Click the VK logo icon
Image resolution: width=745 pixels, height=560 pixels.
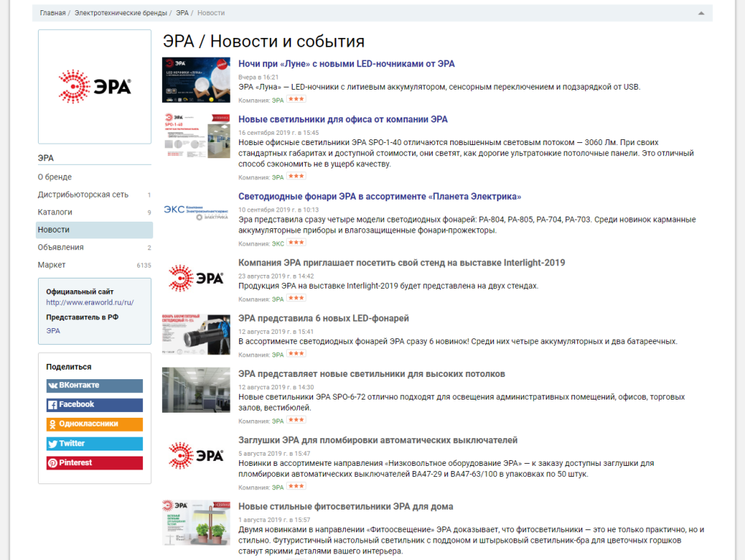[53, 386]
